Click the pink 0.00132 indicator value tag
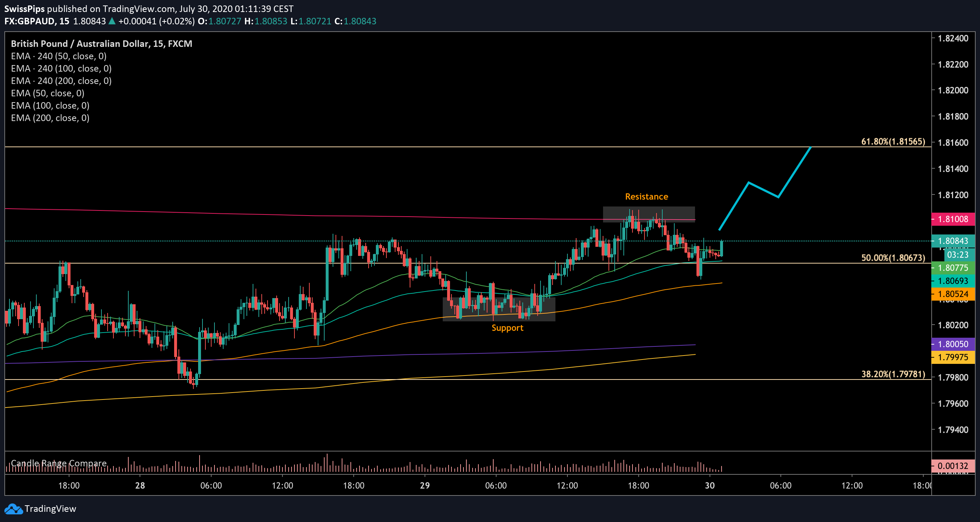Image resolution: width=980 pixels, height=522 pixels. [x=953, y=466]
